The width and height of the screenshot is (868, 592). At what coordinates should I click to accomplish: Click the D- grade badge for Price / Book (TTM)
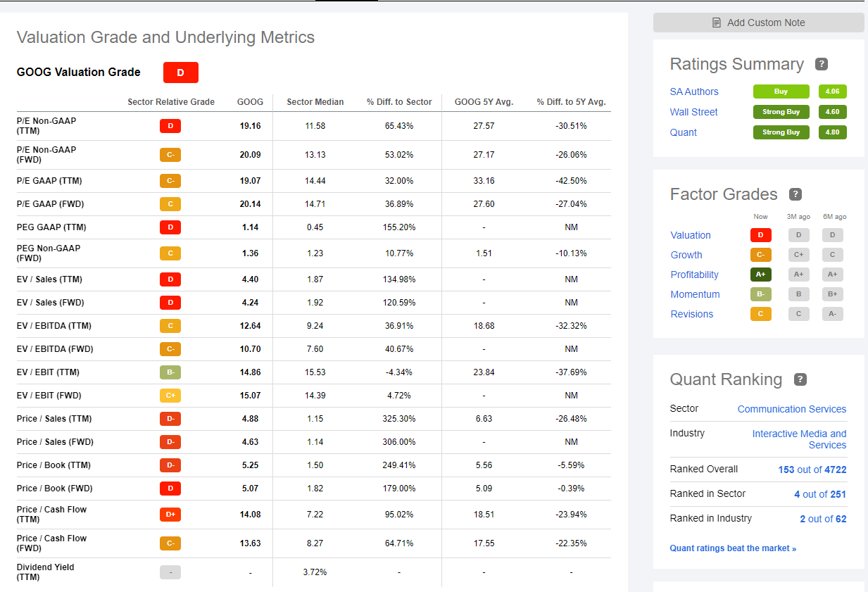[x=170, y=465]
